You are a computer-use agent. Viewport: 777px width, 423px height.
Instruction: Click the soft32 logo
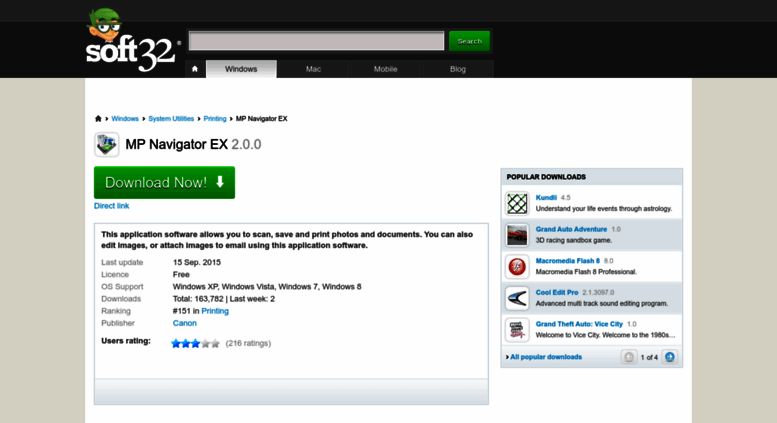click(131, 41)
